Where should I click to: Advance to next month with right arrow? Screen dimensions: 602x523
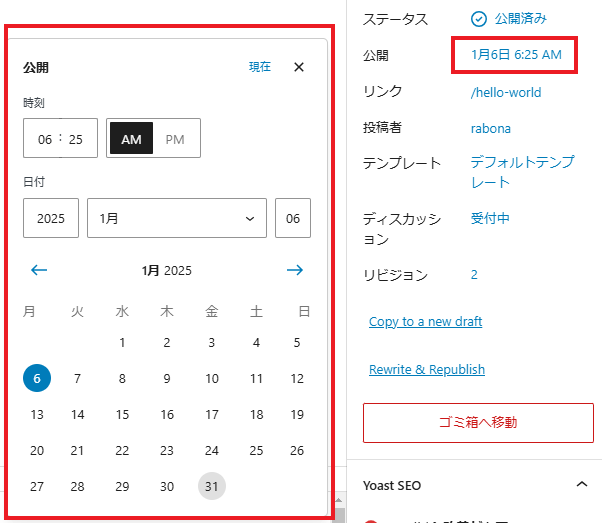tap(294, 270)
